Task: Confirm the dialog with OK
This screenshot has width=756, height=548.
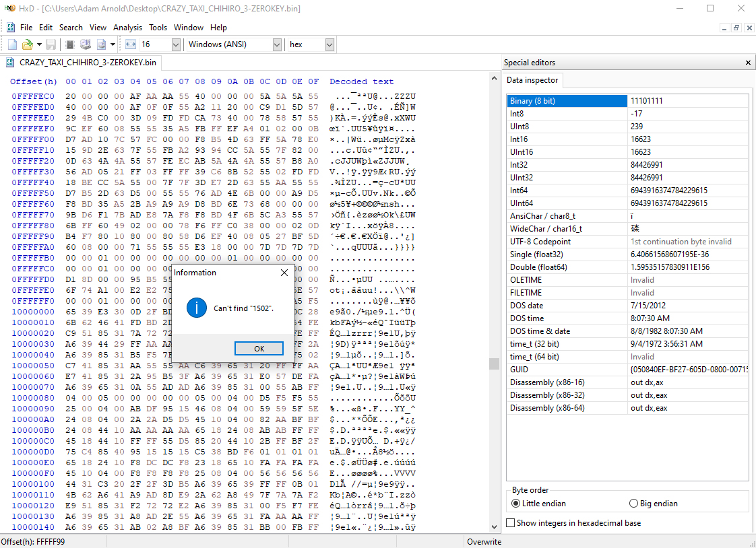Action: (x=259, y=349)
